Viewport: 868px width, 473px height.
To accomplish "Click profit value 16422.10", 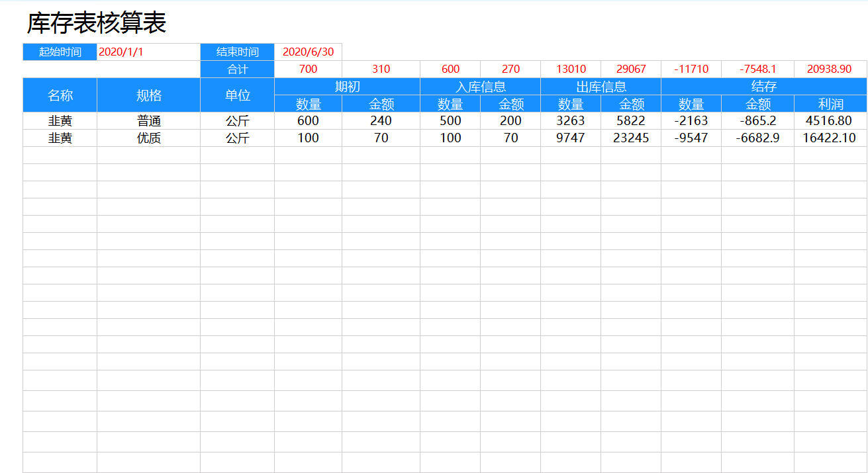I will (830, 138).
